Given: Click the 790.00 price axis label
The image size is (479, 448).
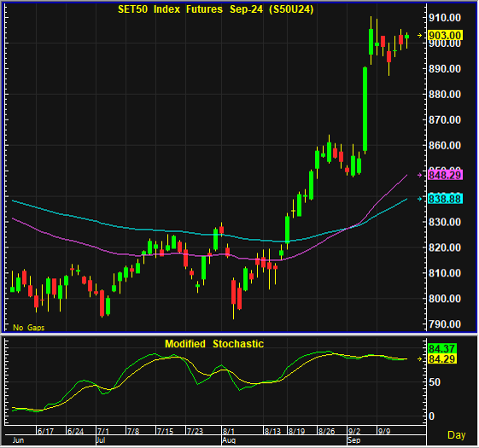Looking at the screenshot, I should (445, 324).
